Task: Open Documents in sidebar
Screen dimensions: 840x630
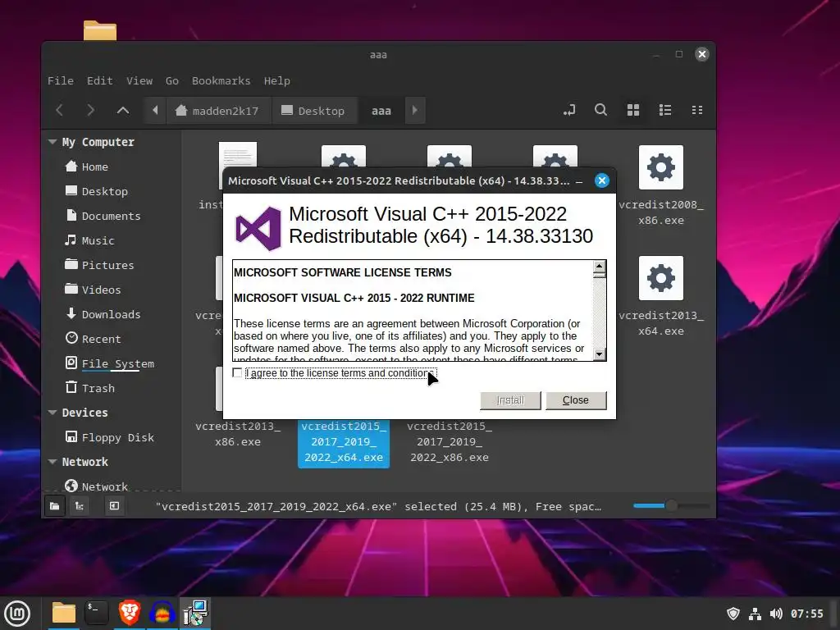Action: 112,216
